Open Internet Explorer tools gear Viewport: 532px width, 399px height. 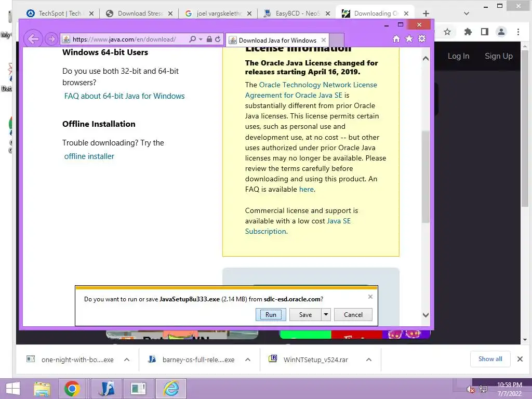[x=422, y=38]
